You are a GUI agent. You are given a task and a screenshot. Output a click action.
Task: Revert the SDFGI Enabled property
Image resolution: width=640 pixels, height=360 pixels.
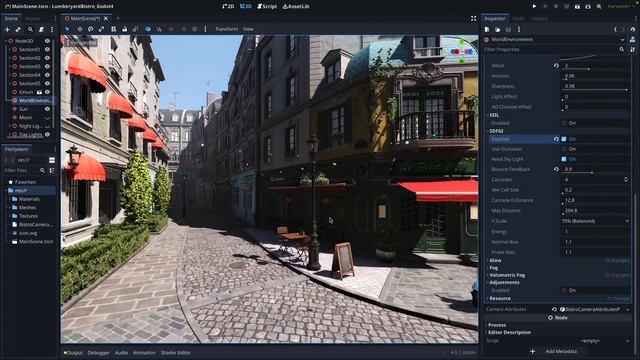pos(556,139)
